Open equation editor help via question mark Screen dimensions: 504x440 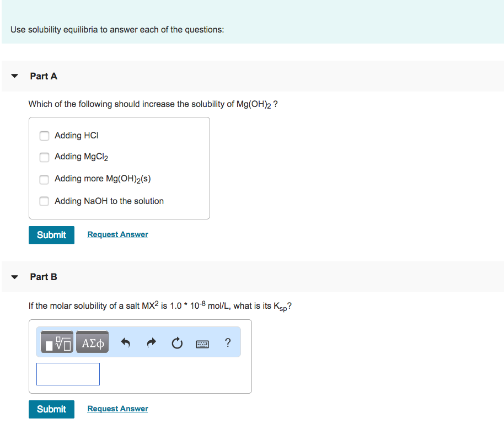(x=227, y=342)
